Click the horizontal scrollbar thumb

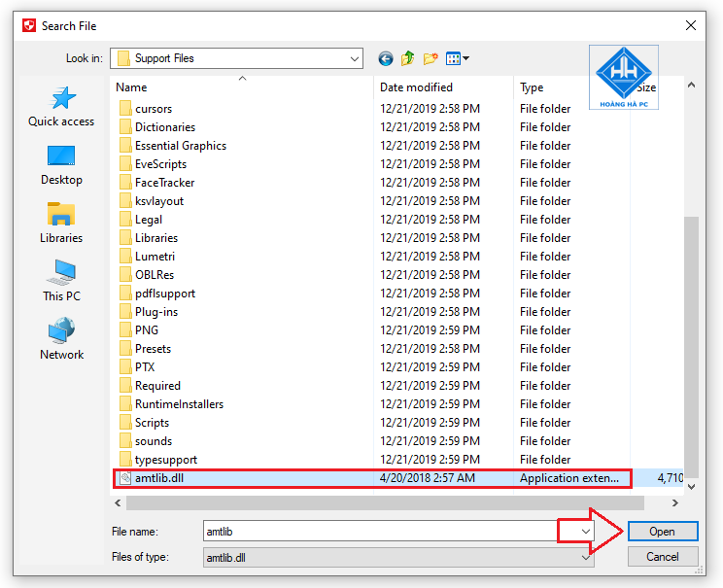pos(385,503)
